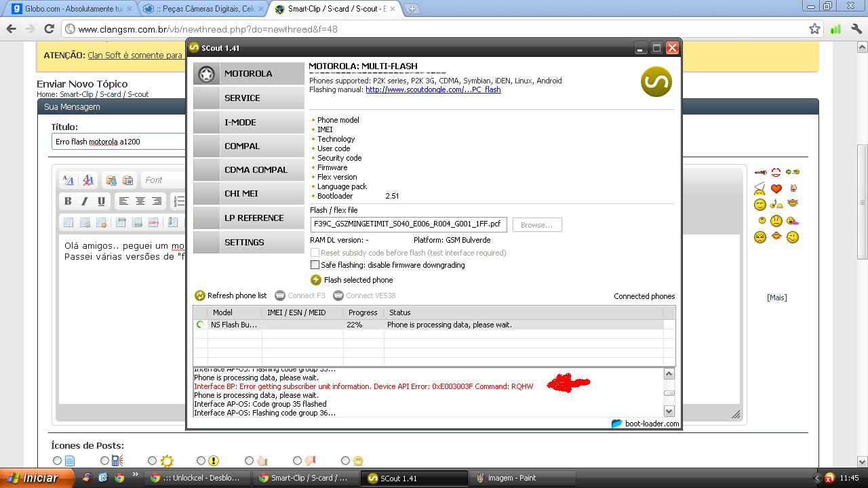The image size is (868, 488).
Task: Click the Smart-Clip / S-card / S-cout breadcrumb
Action: (104, 94)
